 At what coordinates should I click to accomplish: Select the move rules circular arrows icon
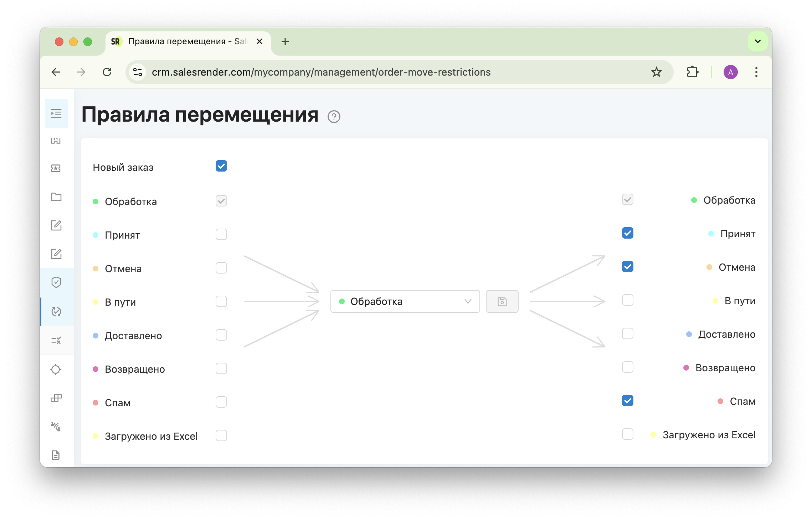tap(56, 312)
